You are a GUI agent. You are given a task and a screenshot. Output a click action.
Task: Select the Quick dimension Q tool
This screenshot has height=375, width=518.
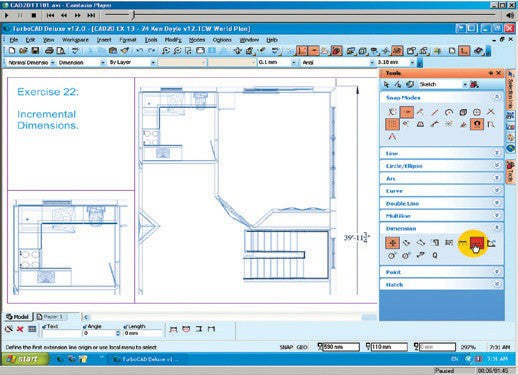coord(435,255)
